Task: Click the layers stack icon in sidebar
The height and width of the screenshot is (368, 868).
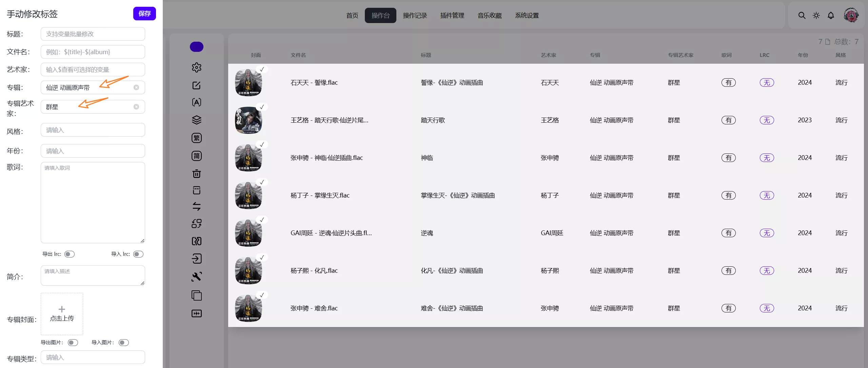Action: point(197,120)
